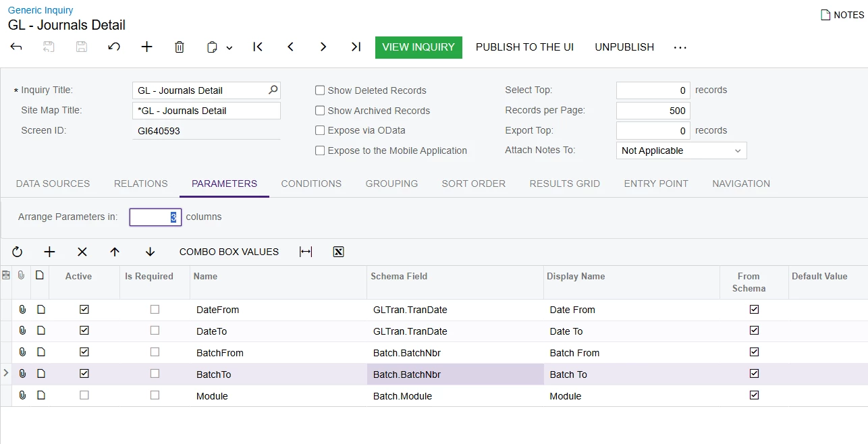Refresh the parameters grid

pyautogui.click(x=18, y=252)
